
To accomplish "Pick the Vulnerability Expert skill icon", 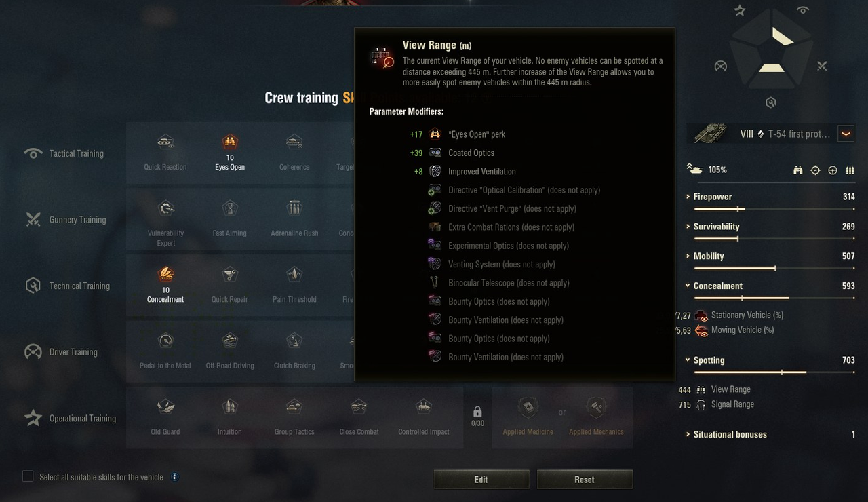I will pos(165,208).
